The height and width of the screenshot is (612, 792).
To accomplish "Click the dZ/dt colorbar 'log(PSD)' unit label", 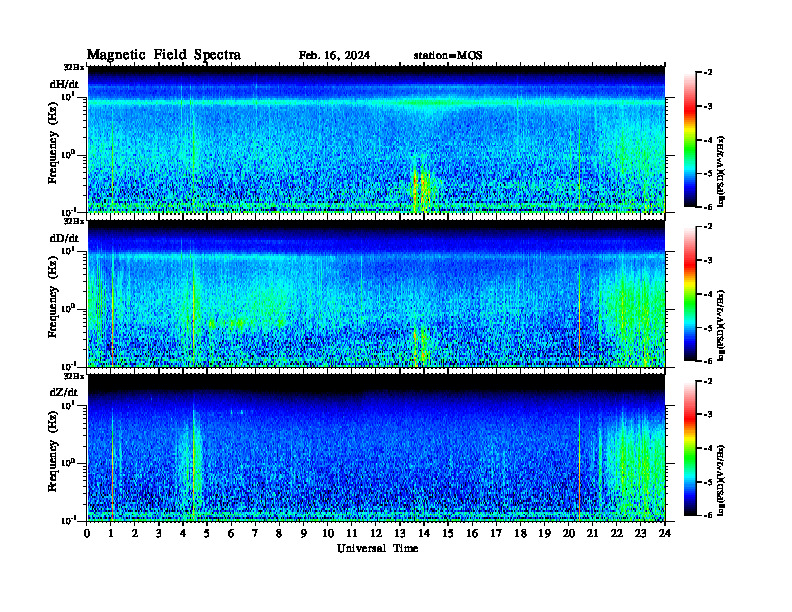I will click(722, 479).
